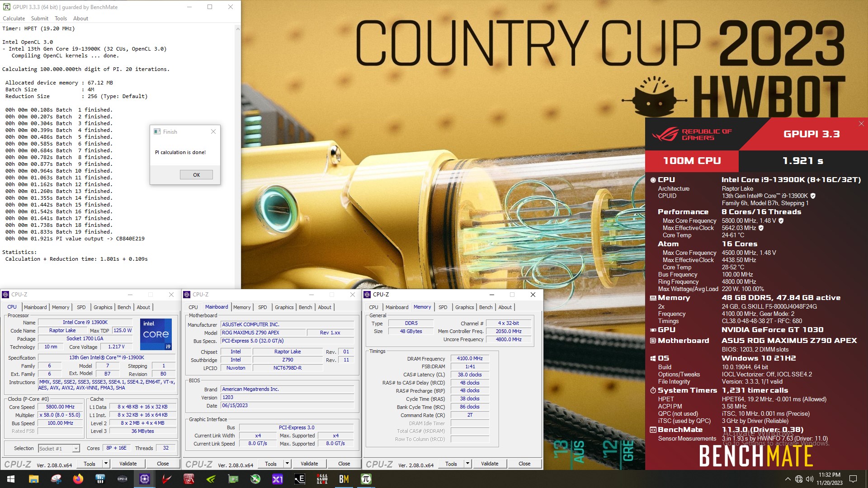
Task: Click the '100M CPU' label in BenchMate overlay
Action: 692,161
